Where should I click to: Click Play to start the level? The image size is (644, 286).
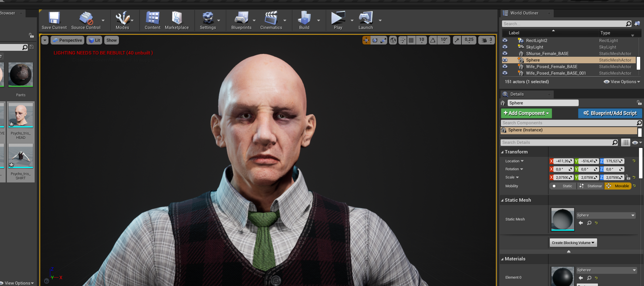click(x=338, y=20)
